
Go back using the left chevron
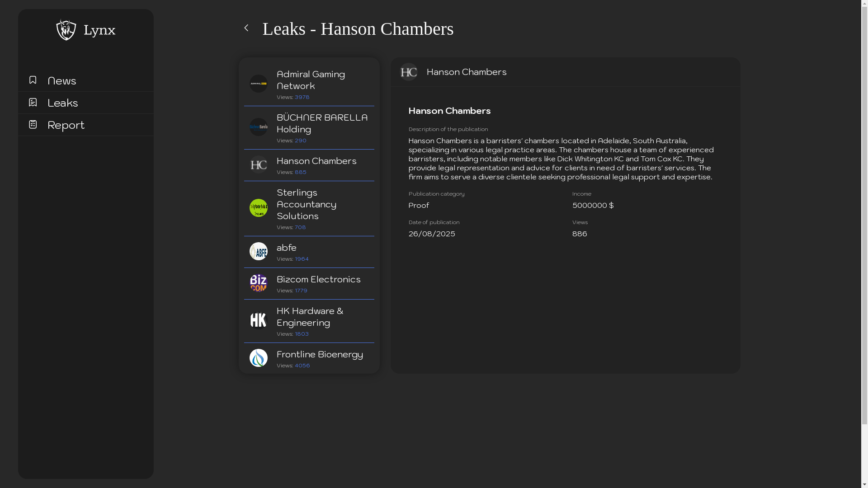tap(246, 28)
